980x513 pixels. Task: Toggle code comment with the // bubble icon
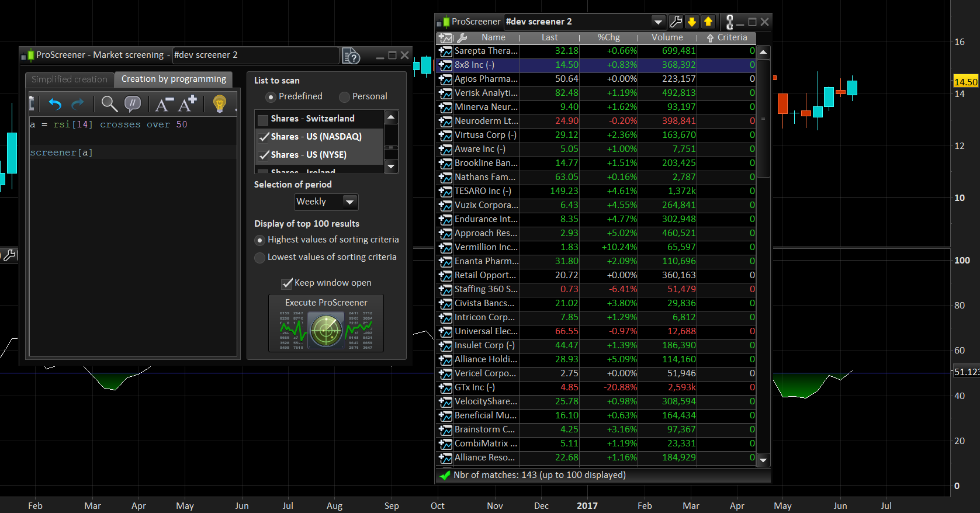click(133, 104)
